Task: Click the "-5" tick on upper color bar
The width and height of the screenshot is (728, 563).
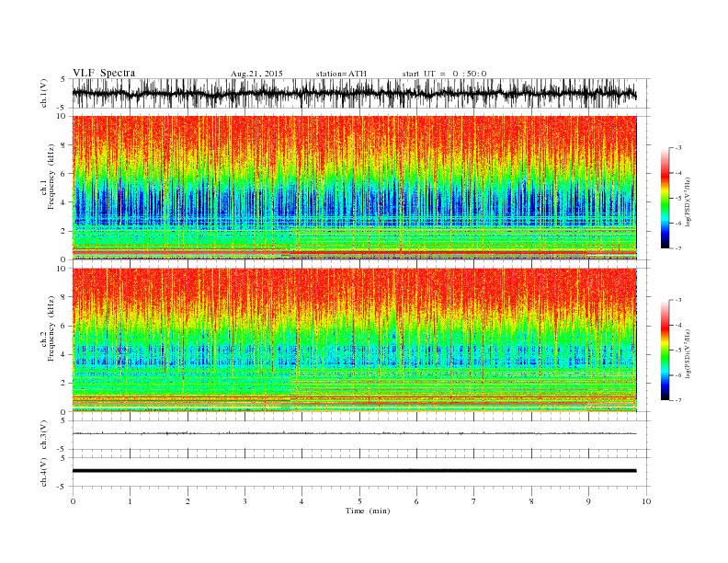Action: click(678, 199)
